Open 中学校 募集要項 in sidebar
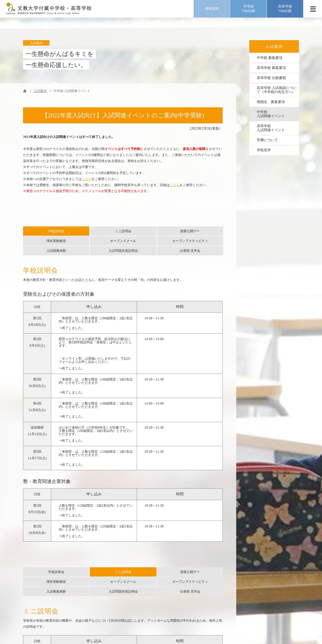This screenshot has width=322, height=644. click(274, 58)
